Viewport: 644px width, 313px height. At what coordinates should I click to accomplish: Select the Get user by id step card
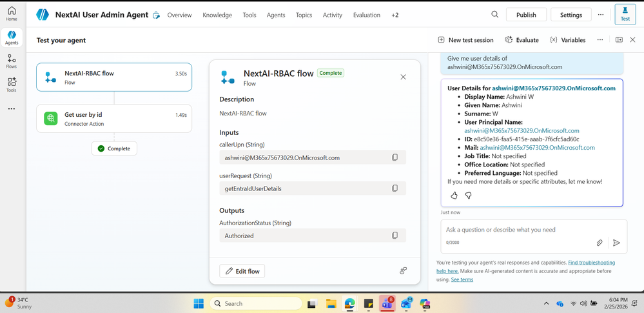coord(114,119)
